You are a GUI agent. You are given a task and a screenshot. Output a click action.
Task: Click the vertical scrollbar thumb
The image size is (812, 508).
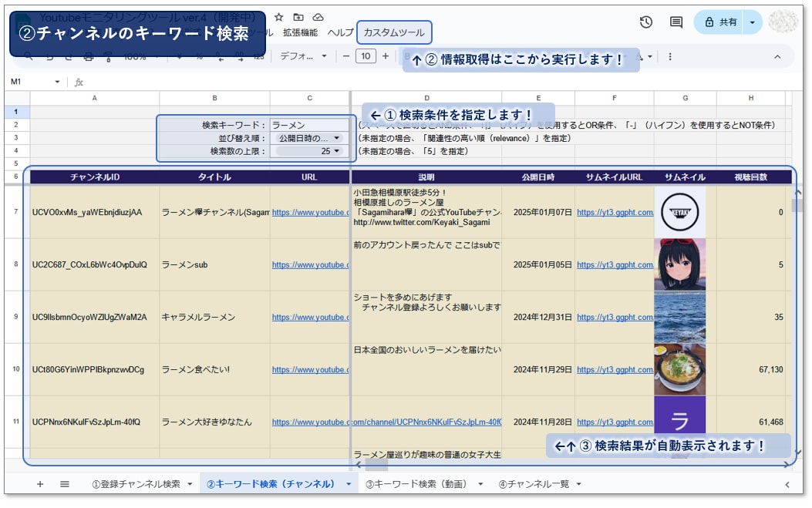[797, 205]
